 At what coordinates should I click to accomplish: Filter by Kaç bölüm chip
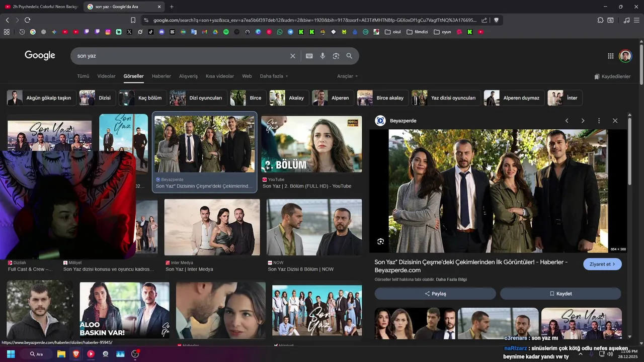pos(143,98)
